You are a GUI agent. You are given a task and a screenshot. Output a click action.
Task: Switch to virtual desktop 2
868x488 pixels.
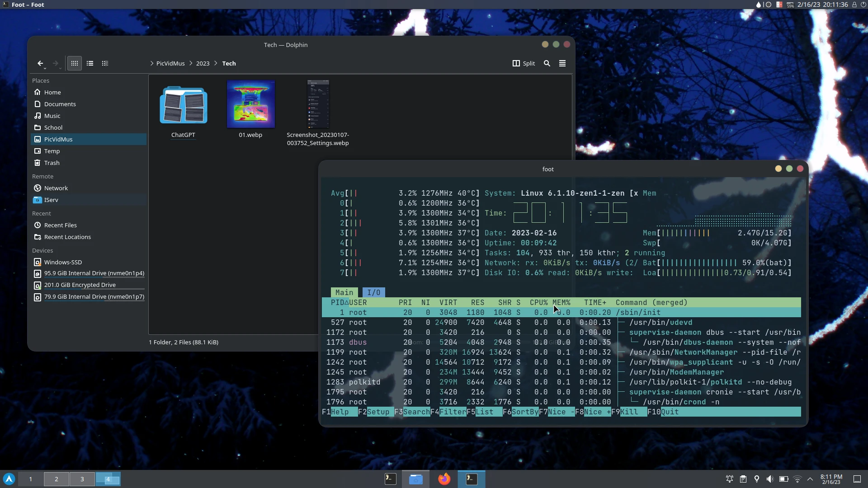point(57,479)
